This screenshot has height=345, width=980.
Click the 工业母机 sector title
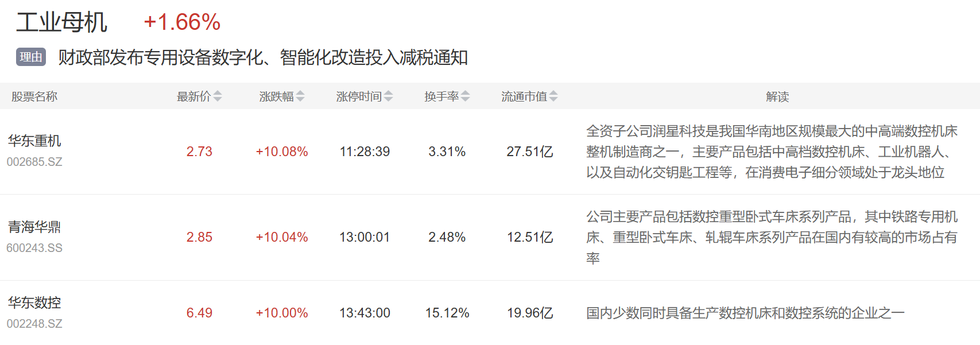61,23
